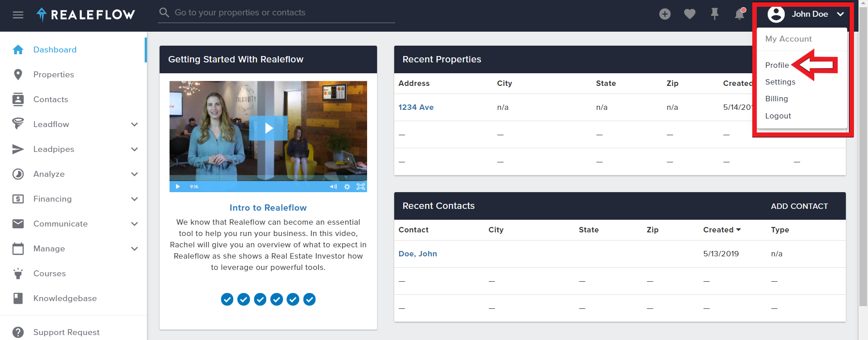
Task: Click the fifth blue checkmark circle
Action: [293, 299]
